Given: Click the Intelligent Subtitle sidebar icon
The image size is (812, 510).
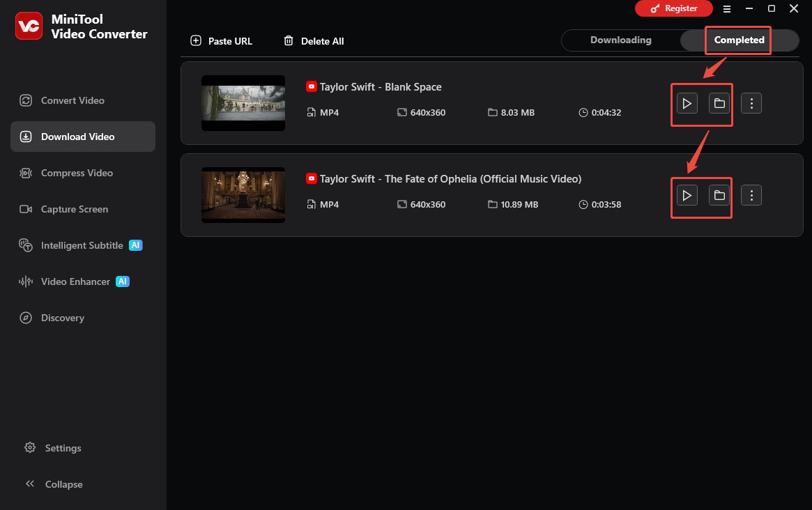Looking at the screenshot, I should point(26,245).
